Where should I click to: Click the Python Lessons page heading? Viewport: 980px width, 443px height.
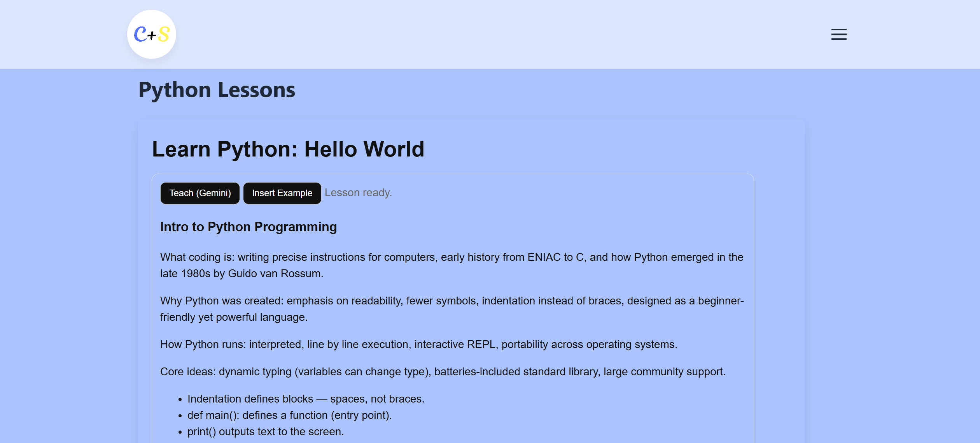tap(217, 90)
